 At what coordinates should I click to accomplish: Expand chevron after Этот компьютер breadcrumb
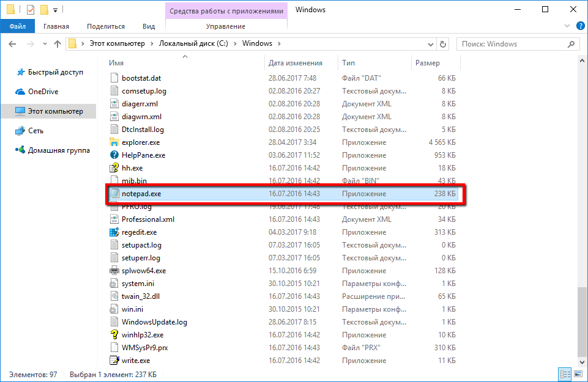[152, 44]
